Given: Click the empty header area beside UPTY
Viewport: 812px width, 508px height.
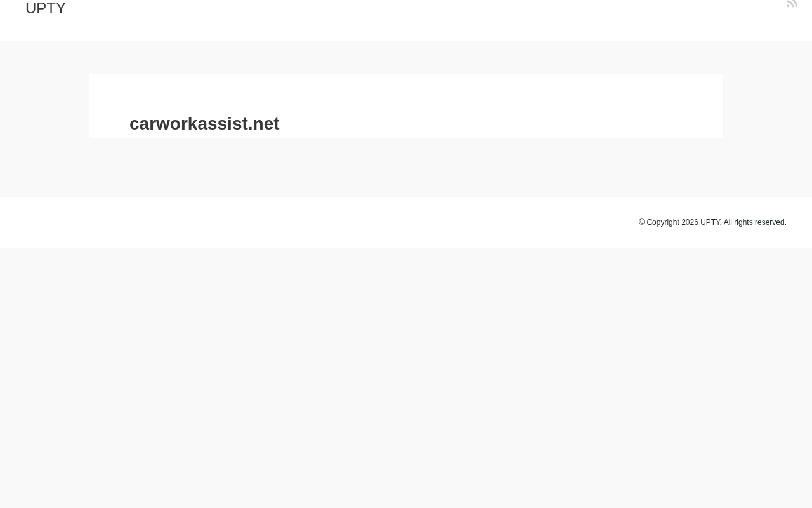Looking at the screenshot, I should tap(406, 19).
